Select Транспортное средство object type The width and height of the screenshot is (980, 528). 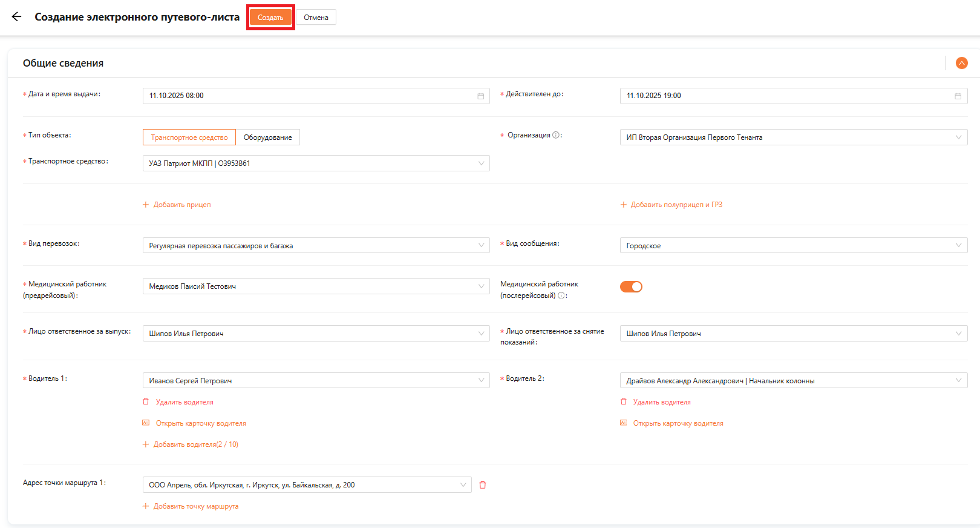tap(189, 137)
